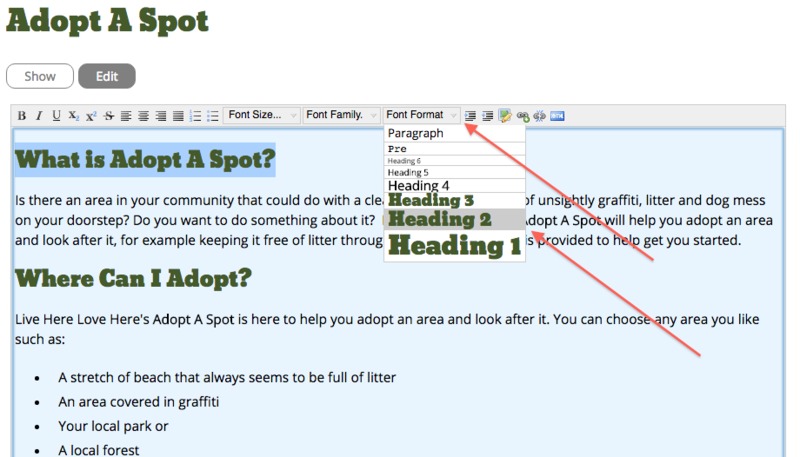Click the superscript icon
800x457 pixels.
[x=91, y=116]
